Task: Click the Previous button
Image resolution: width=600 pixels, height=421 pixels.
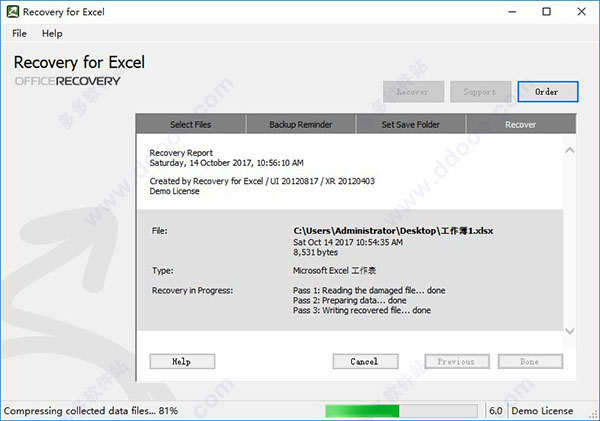Action: [x=457, y=361]
